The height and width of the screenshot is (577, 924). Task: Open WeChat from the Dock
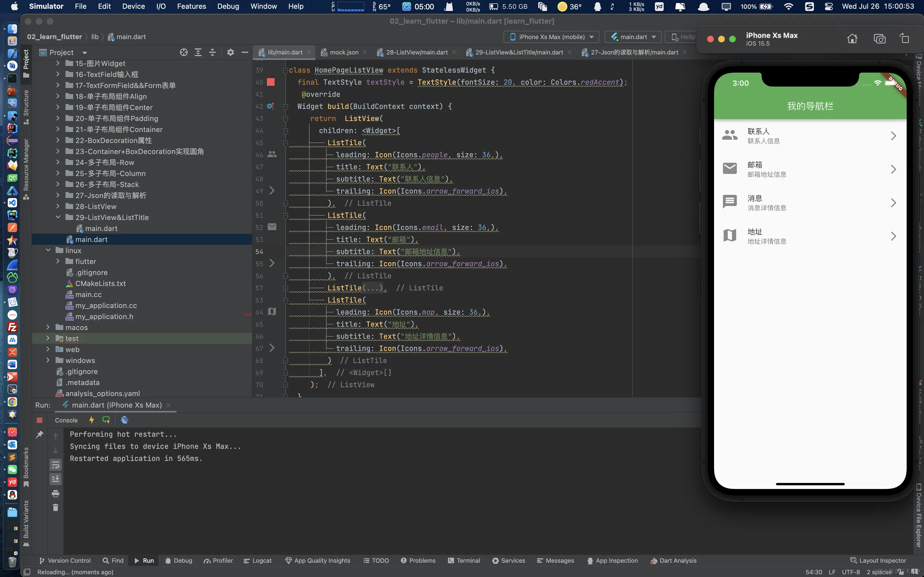point(12,469)
